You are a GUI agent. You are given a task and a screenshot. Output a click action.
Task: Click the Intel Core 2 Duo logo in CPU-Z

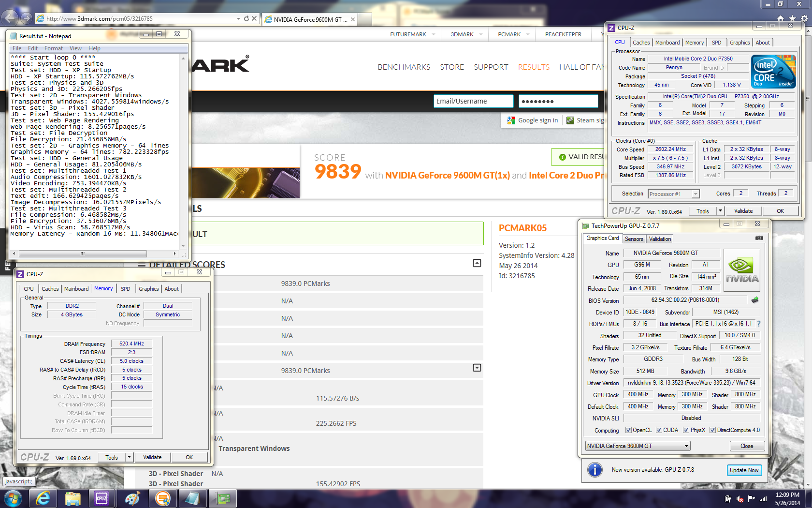point(774,72)
